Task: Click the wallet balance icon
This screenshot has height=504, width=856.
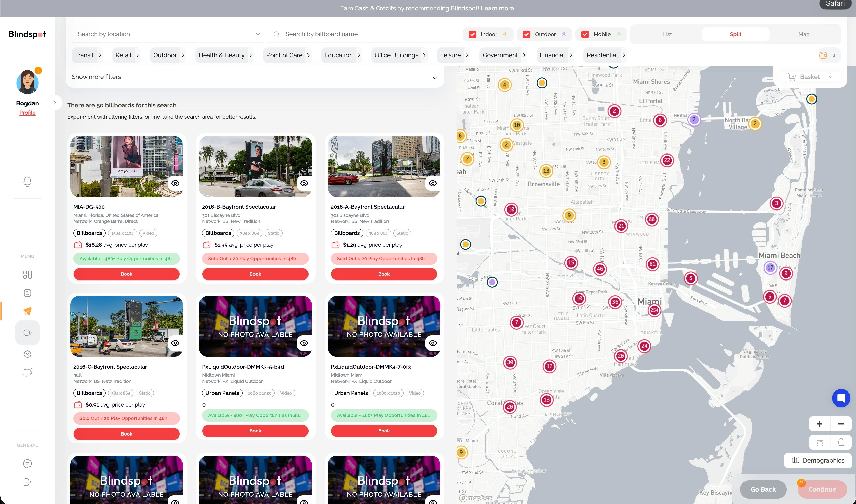Action: [x=823, y=55]
